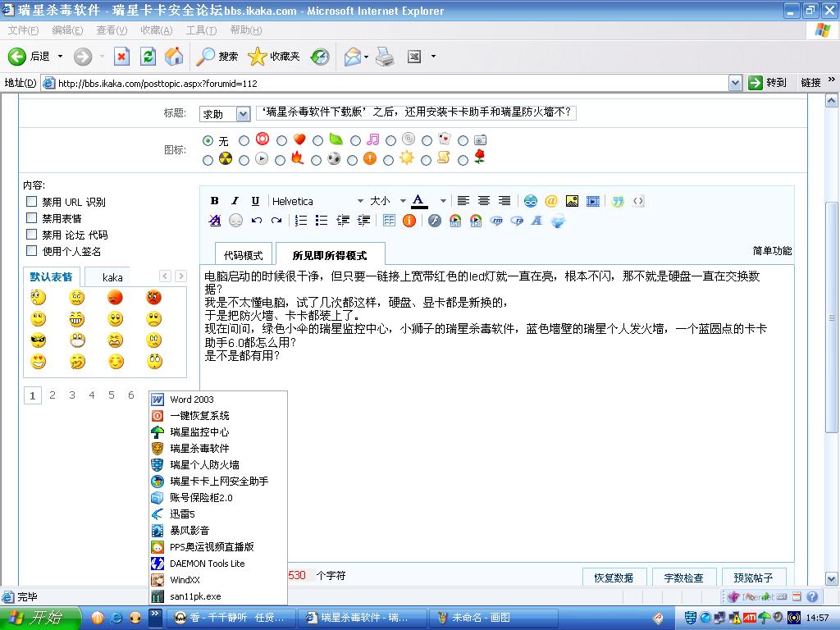
Task: Align text right in editor
Action: pyautogui.click(x=504, y=201)
